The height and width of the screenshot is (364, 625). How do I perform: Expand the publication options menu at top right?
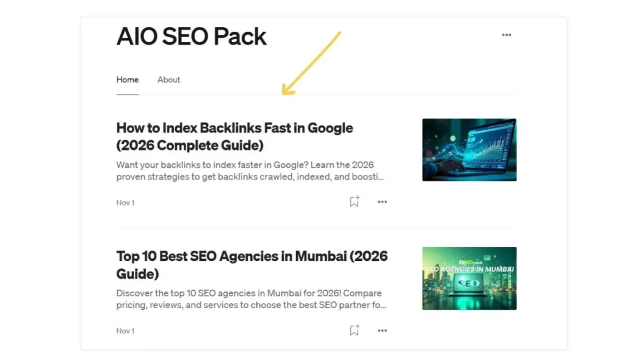[x=506, y=35]
